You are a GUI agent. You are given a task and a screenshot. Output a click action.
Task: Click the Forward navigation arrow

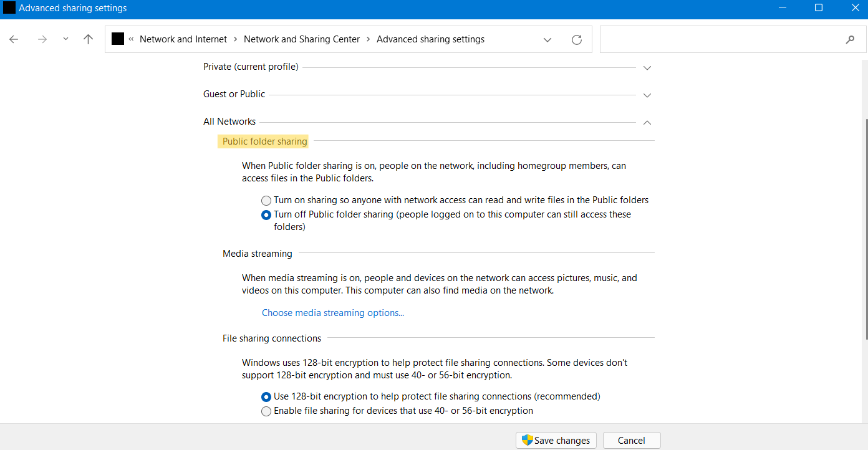(42, 39)
